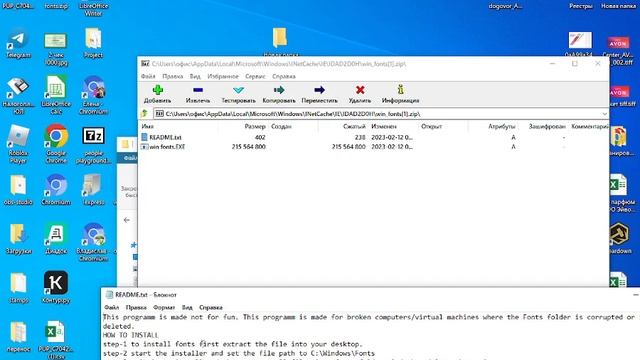Click back arrow in Explorer window behind
The width and height of the screenshot is (640, 360).
click(127, 220)
